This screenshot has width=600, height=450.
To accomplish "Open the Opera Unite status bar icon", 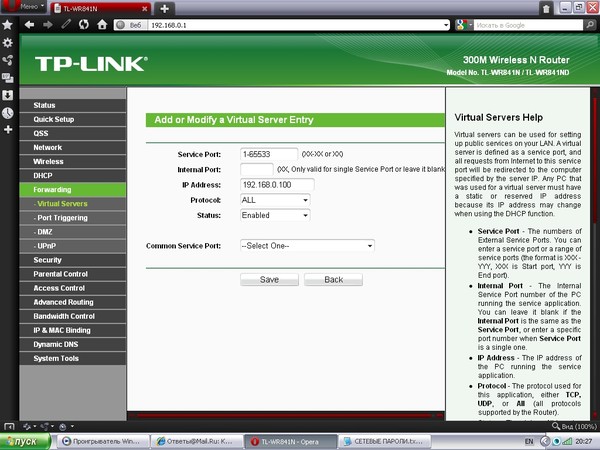I will [46, 426].
